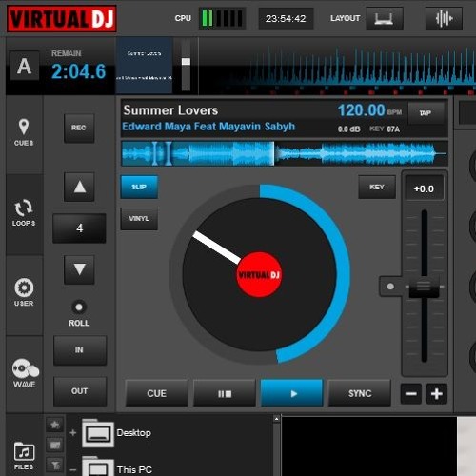Raise pitch with the plus button

(437, 394)
